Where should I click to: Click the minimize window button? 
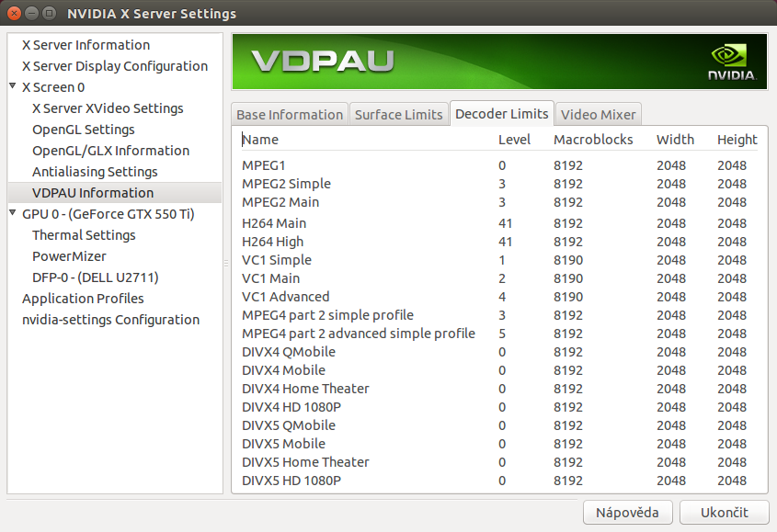[31, 14]
